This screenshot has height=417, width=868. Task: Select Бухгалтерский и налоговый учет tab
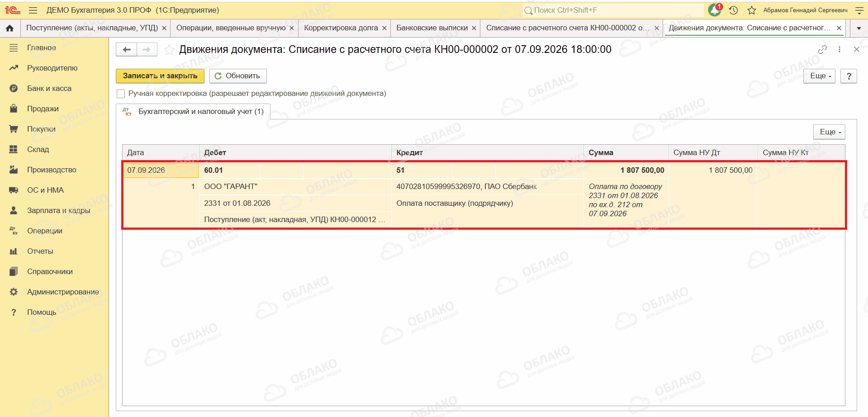point(194,112)
